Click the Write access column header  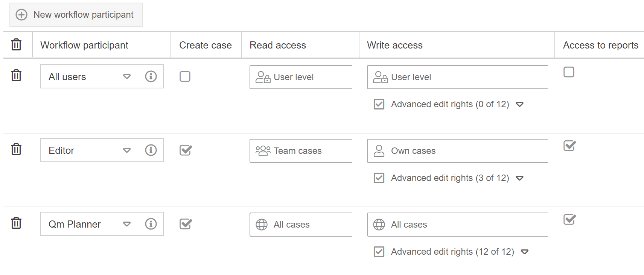click(x=395, y=45)
